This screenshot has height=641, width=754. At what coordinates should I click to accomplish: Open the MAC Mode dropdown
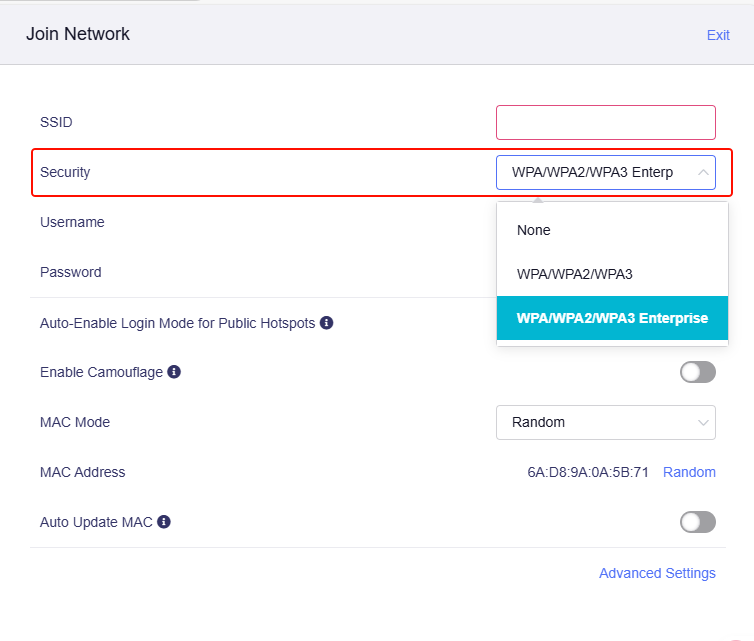(605, 422)
